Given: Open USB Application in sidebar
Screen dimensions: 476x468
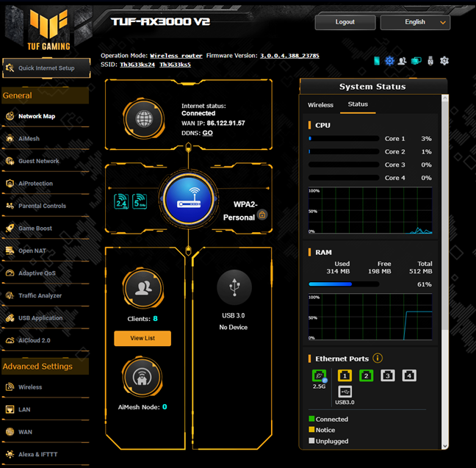Looking at the screenshot, I should coord(46,318).
